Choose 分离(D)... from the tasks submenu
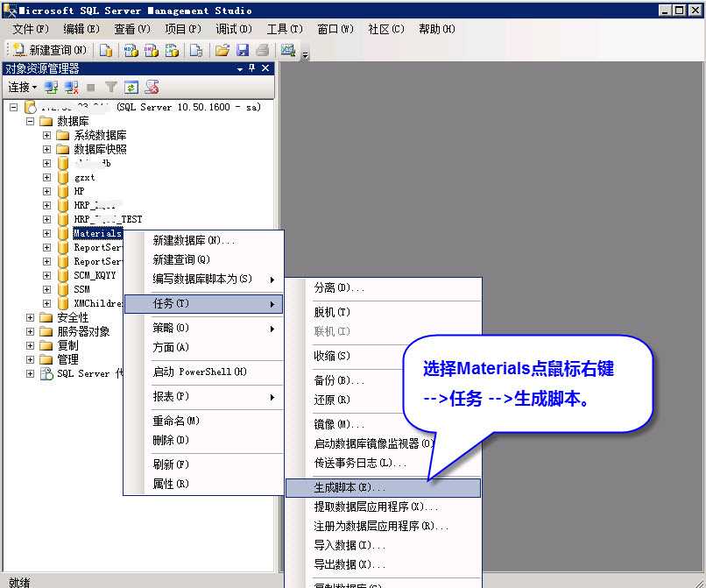Screen dimensions: 706x588 384,287
